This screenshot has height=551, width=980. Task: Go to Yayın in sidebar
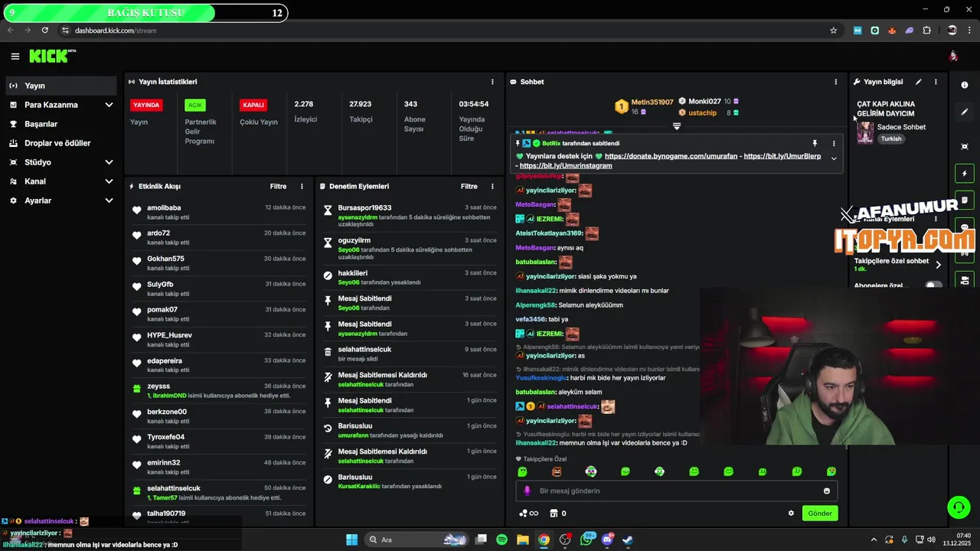pos(61,86)
